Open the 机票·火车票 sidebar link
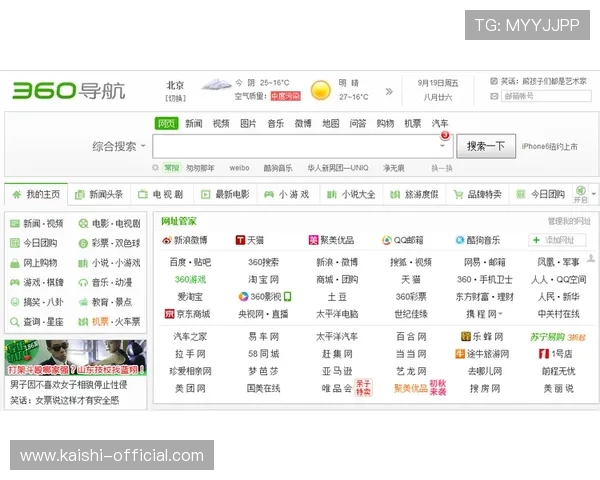600x480 pixels. coord(116,322)
